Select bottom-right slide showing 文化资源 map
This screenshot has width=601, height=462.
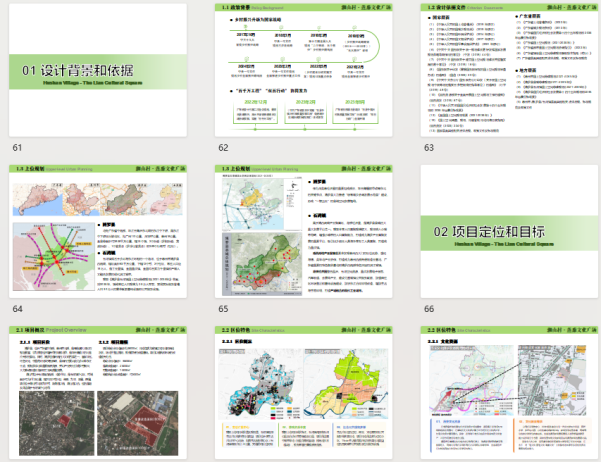505,392
